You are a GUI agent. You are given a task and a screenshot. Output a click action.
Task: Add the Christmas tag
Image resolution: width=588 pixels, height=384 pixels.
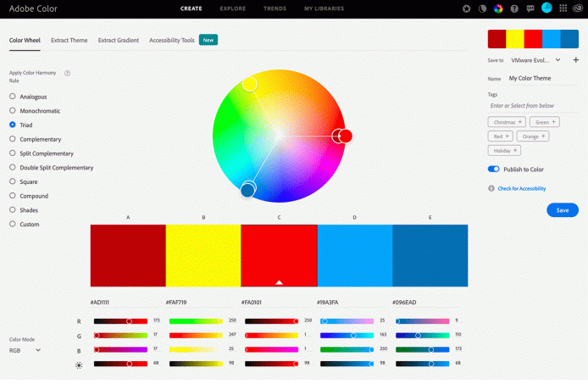pos(507,122)
